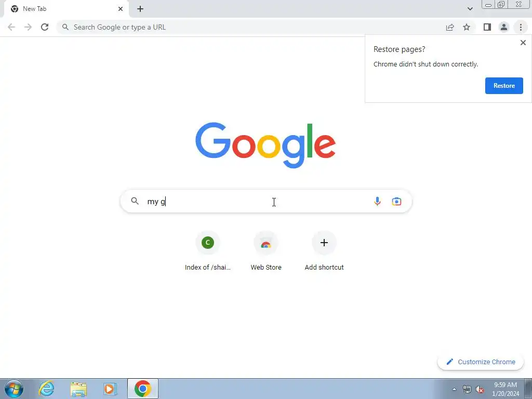Image resolution: width=532 pixels, height=399 pixels.
Task: Share this page via share icon
Action: point(450,27)
